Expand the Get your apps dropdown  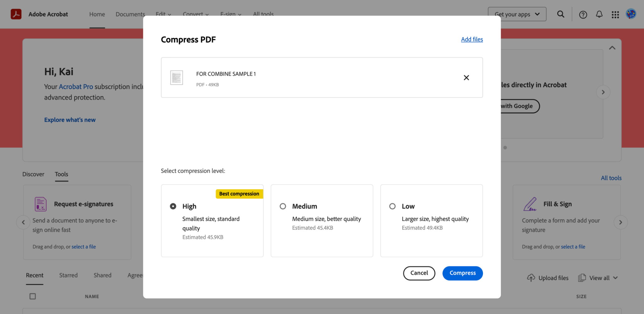(x=517, y=14)
